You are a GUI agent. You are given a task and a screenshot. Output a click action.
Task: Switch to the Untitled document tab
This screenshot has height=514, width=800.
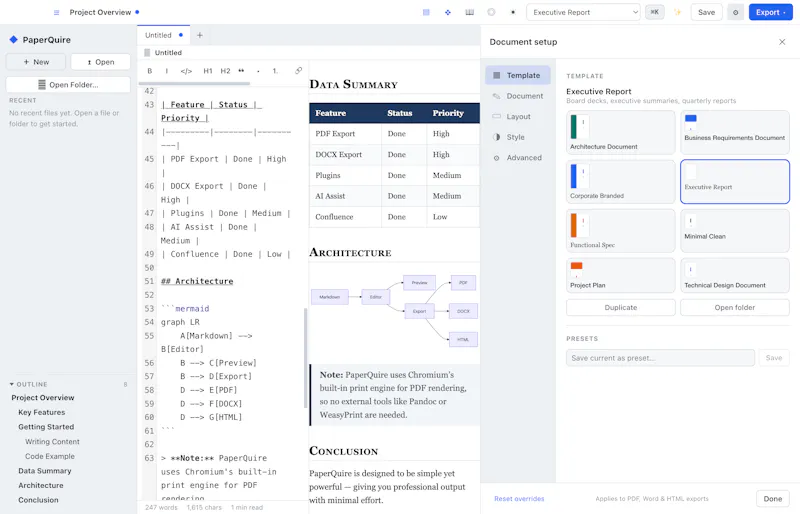163,35
